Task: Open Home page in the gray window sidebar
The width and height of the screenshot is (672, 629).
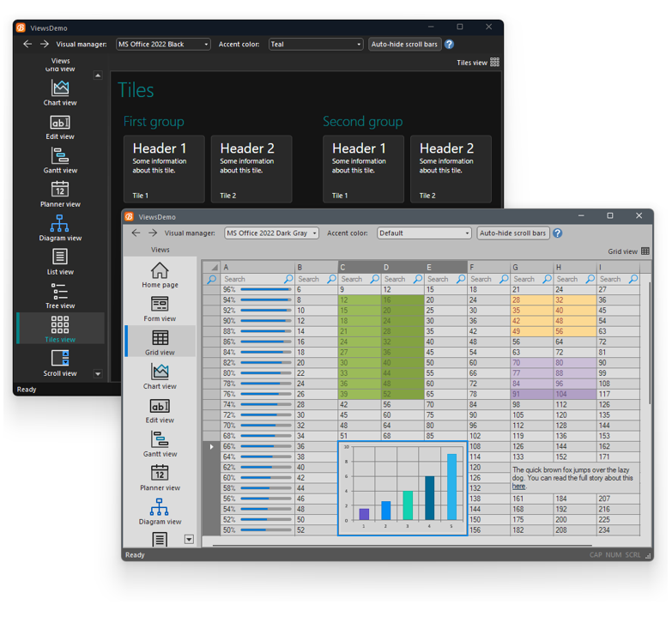Action: tap(160, 275)
